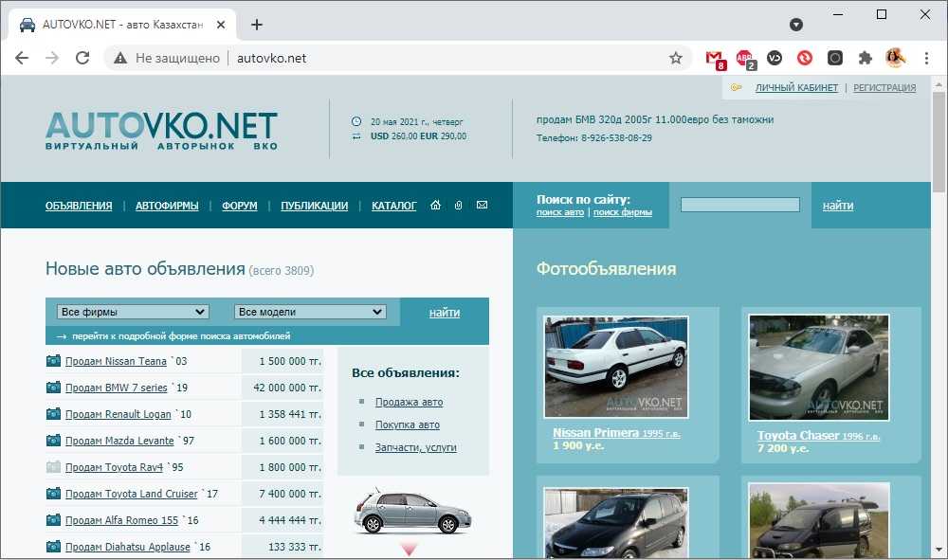Screen dimensions: 948x560
Task: Open the Nissan Primera photo thumbnail
Action: coord(616,366)
